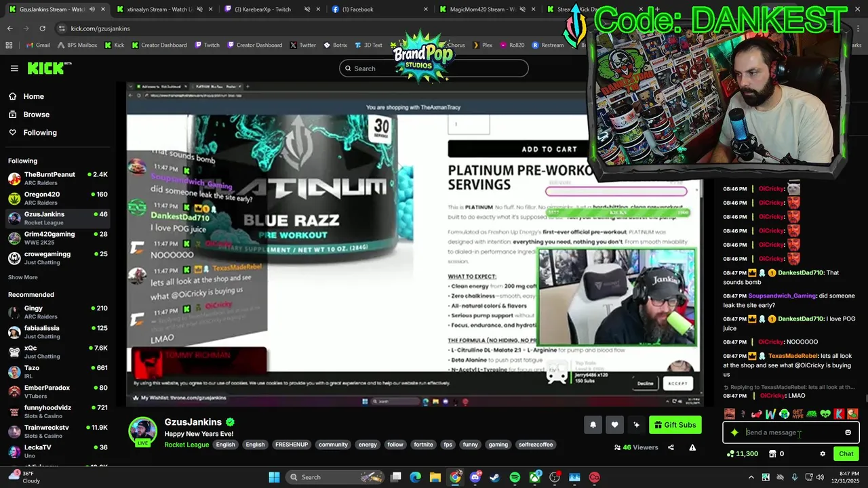This screenshot has width=868, height=488.
Task: Close the Facebook tab
Action: (426, 9)
